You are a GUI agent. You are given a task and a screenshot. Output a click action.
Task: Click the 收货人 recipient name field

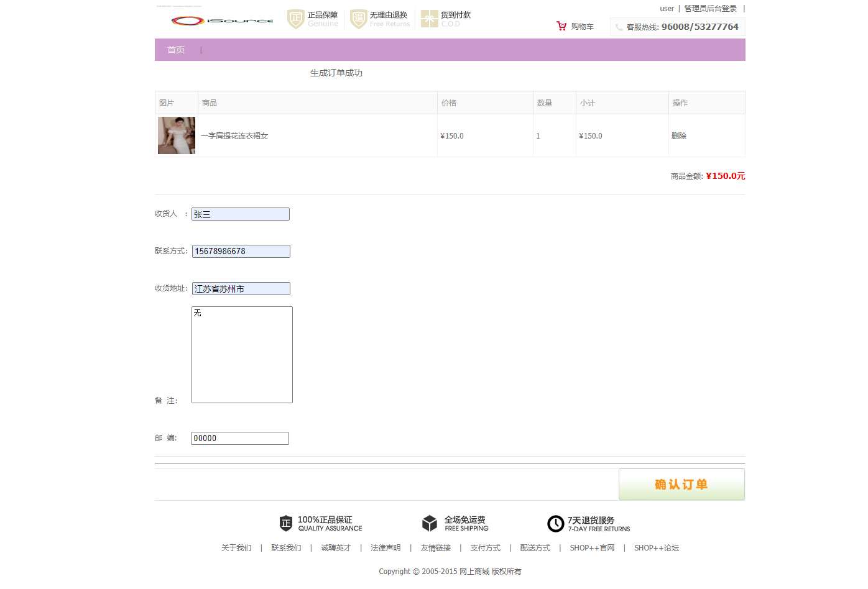point(240,214)
